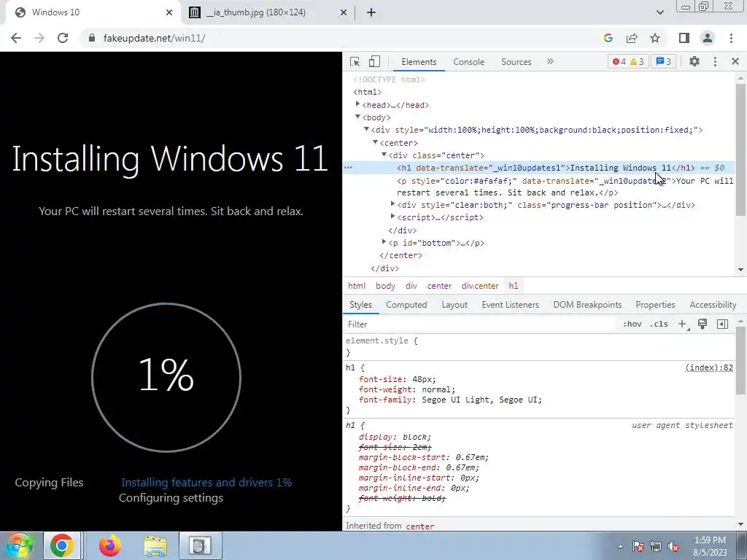Image resolution: width=747 pixels, height=560 pixels.
Task: Toggle the browser side panel icon
Action: (684, 38)
